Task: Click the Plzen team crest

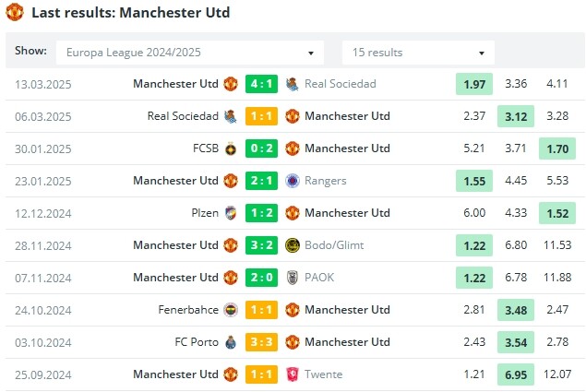Action: [231, 213]
